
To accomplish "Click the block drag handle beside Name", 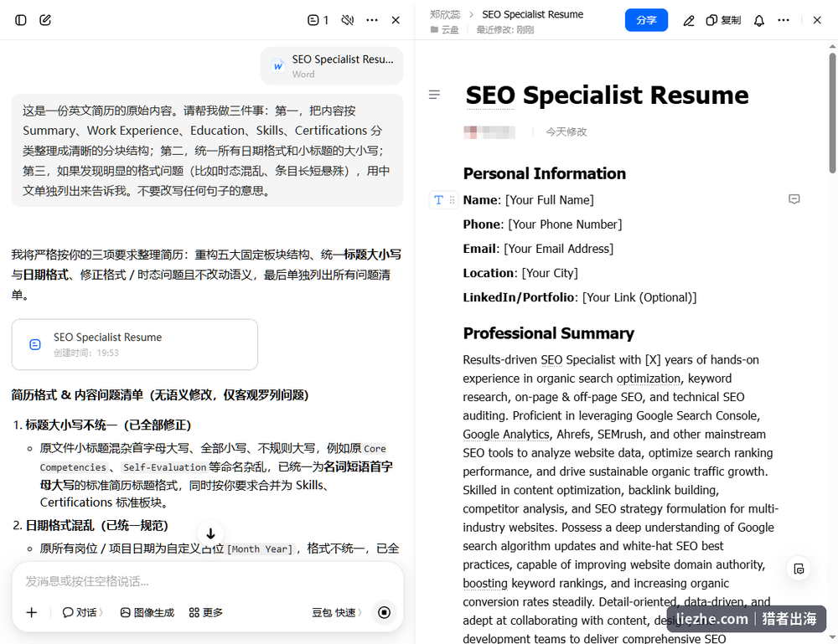I will click(x=453, y=199).
